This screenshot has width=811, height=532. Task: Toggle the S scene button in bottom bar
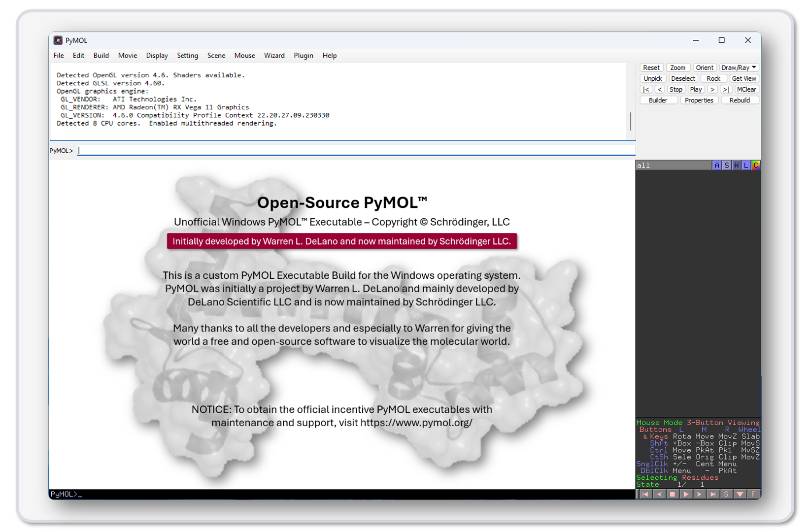pyautogui.click(x=726, y=494)
